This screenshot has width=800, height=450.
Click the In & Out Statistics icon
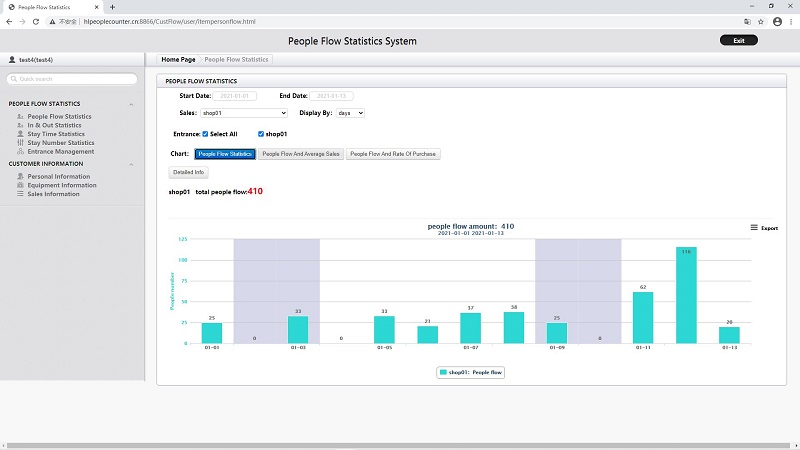pyautogui.click(x=20, y=125)
